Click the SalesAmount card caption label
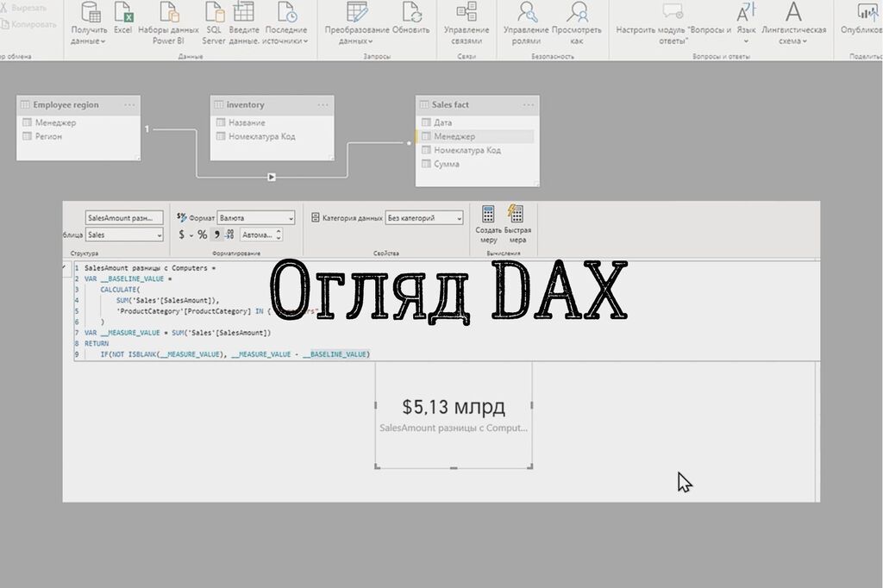The height and width of the screenshot is (588, 883). tap(454, 428)
